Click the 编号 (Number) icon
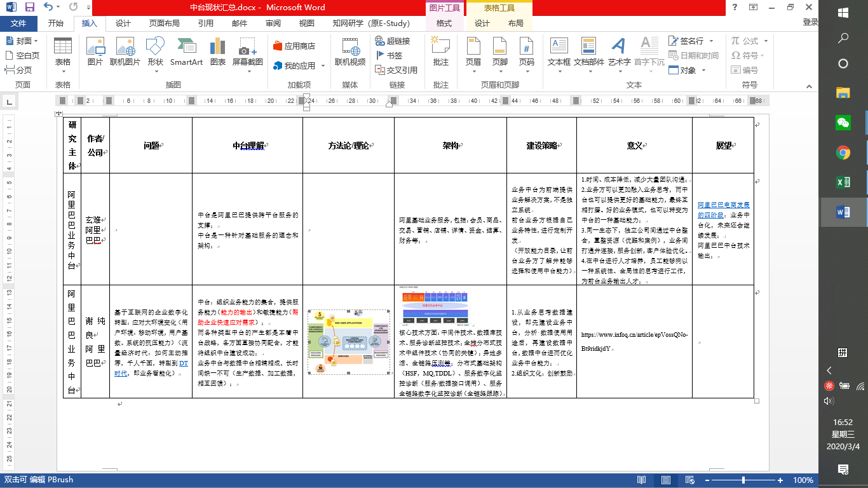Screen dimensions: 868x488 pyautogui.click(x=745, y=70)
